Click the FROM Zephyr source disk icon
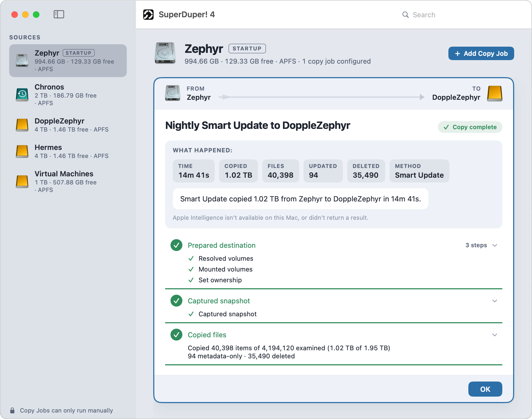Screen dimensions: 532x419 [173, 93]
